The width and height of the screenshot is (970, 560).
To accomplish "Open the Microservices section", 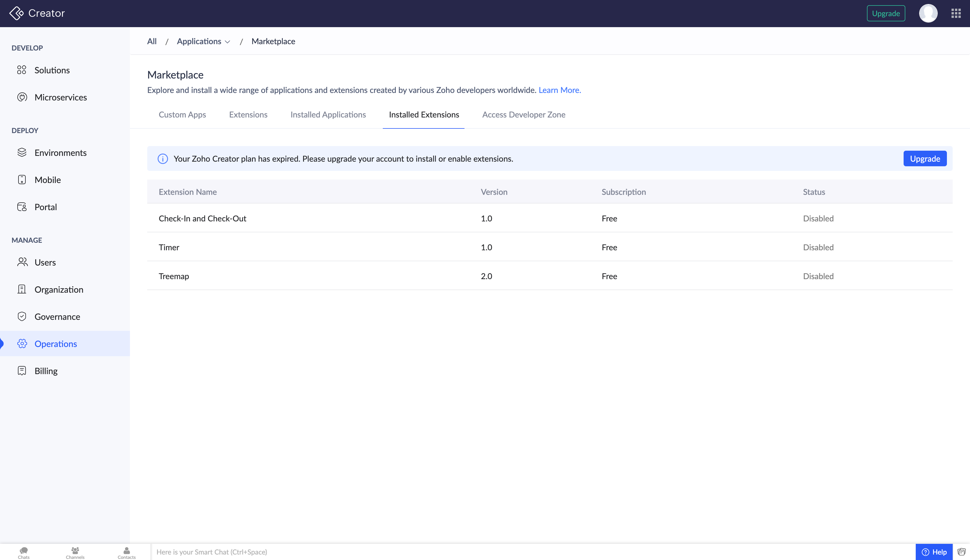I will coord(60,97).
